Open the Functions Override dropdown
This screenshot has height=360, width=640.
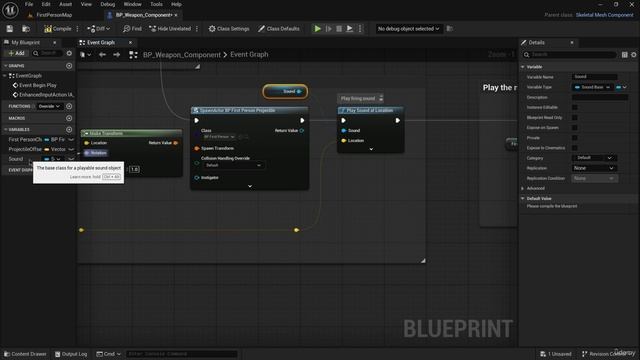pyautogui.click(x=49, y=106)
